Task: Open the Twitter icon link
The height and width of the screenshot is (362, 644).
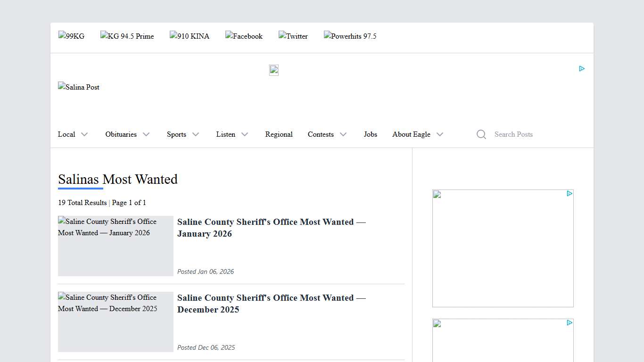Action: pyautogui.click(x=293, y=36)
